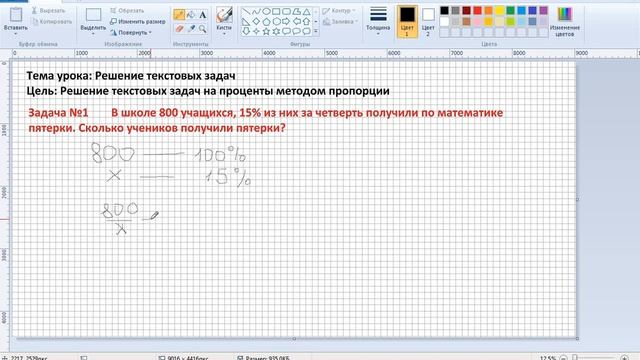Pick the Up arrow shape
The height and width of the screenshot is (360, 640).
pyautogui.click(x=307, y=22)
